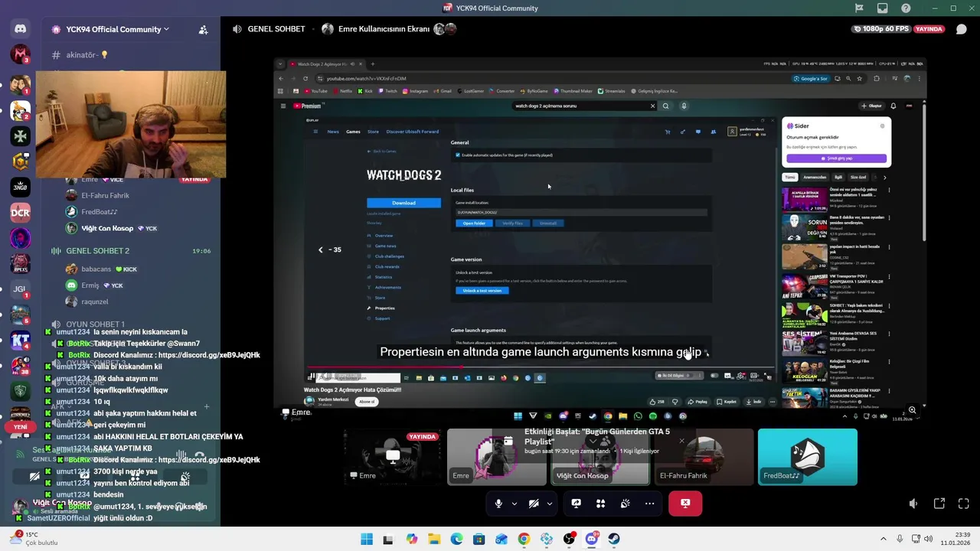This screenshot has width=980, height=551.
Task: Expand YCK94 Official Community server menu
Action: [x=110, y=29]
